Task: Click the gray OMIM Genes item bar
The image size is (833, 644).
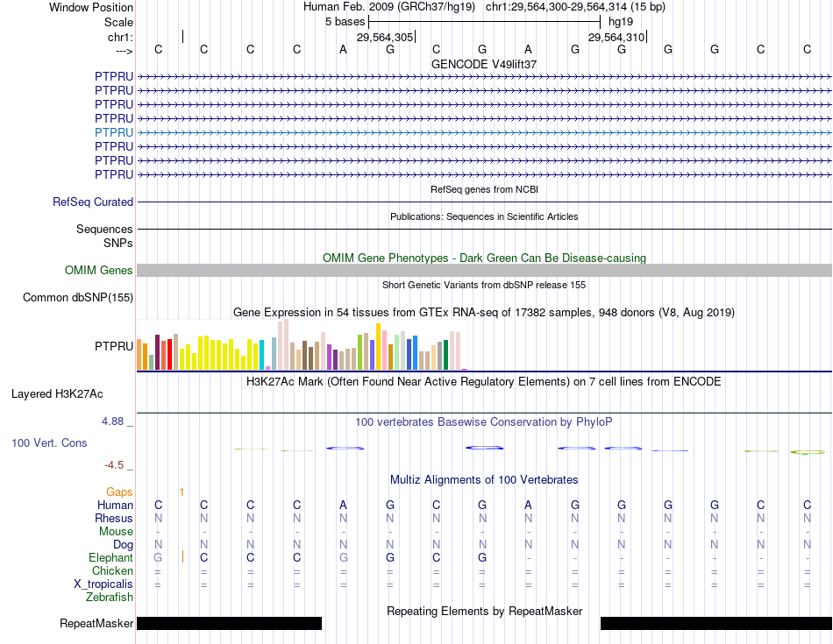Action: [484, 270]
